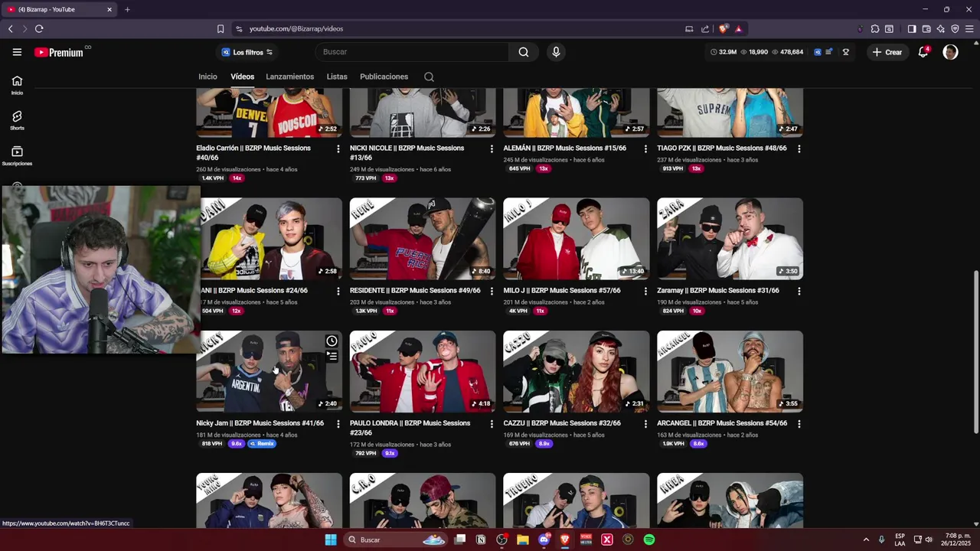The image size is (980, 551).
Task: Click the browser address bar URL
Action: pyautogui.click(x=296, y=29)
